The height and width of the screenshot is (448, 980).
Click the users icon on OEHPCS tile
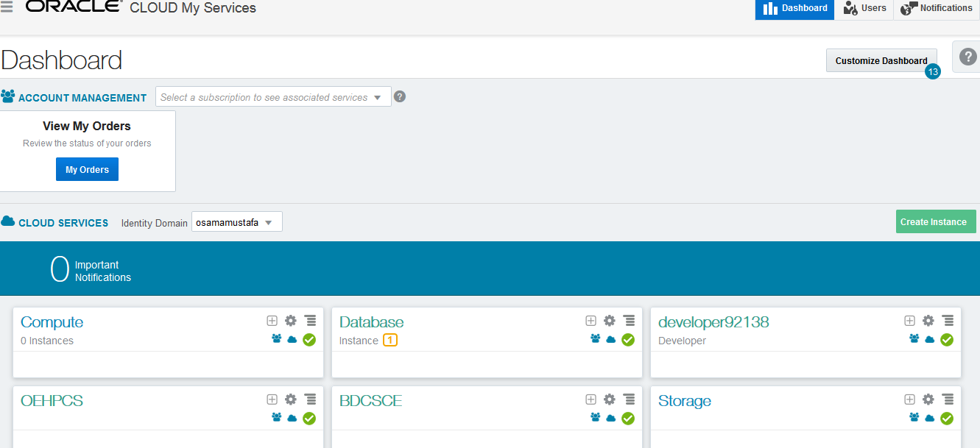point(277,418)
